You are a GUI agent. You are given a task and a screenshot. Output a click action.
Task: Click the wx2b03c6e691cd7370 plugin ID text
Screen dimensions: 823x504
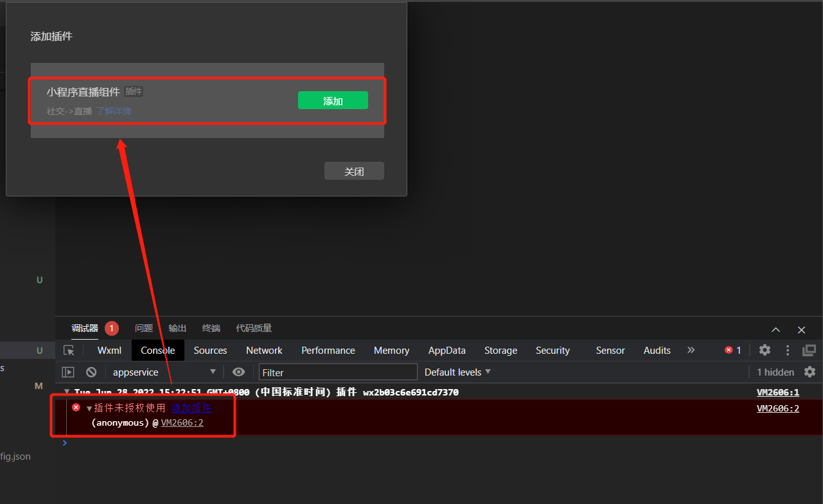[411, 392]
